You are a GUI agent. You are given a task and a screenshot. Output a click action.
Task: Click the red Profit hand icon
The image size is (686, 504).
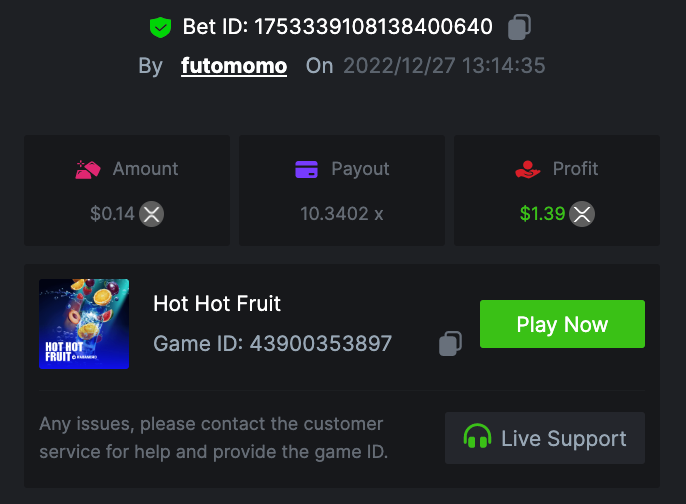point(527,169)
